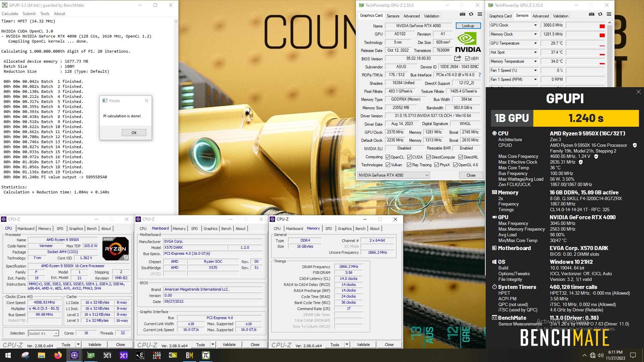The width and height of the screenshot is (644, 362).
Task: Click Tools button in CPU-Z CPU window
Action: tap(66, 345)
